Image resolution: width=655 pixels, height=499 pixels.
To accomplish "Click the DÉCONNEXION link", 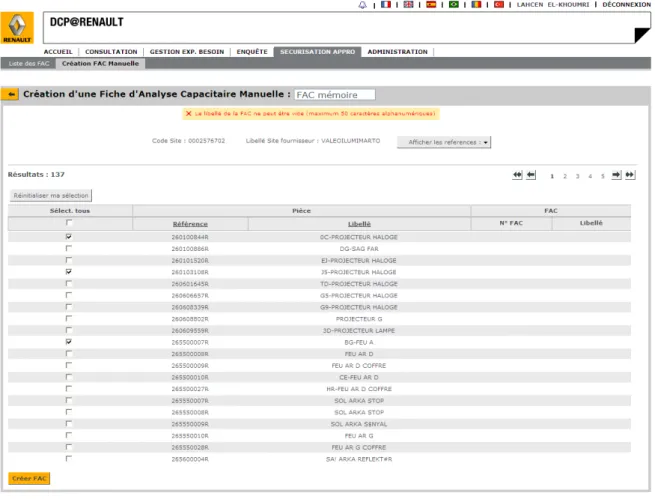I will pos(626,5).
